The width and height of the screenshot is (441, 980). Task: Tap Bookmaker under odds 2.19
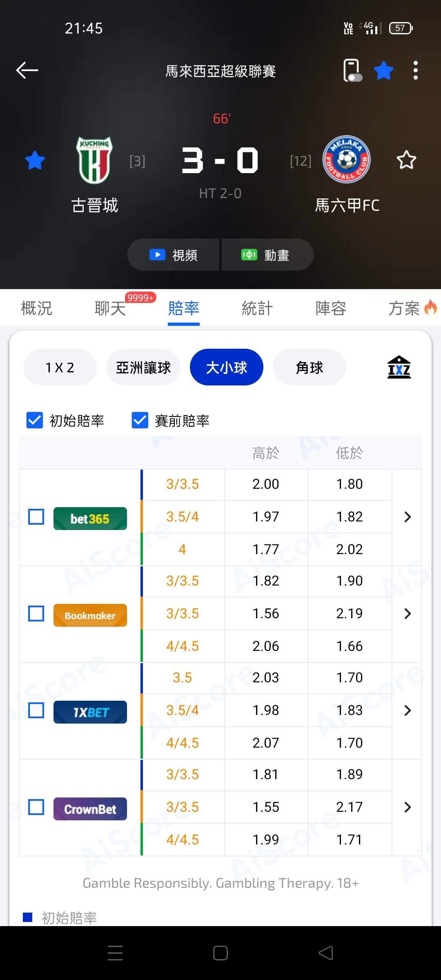tap(350, 613)
